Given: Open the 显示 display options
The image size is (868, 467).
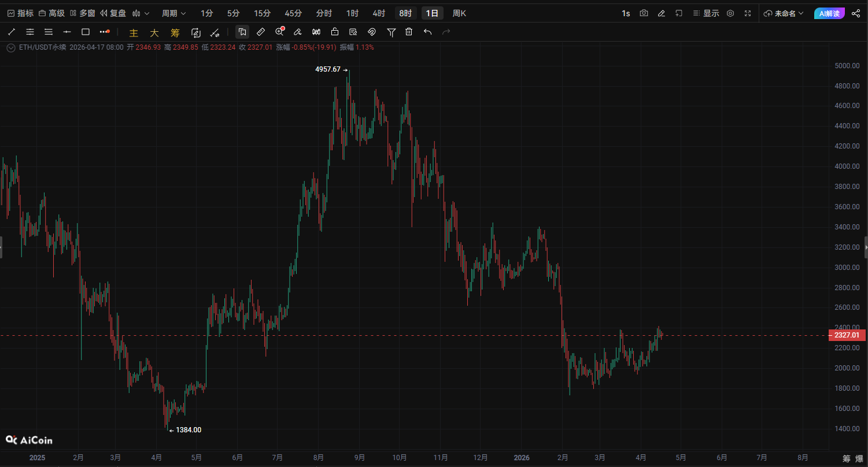Looking at the screenshot, I should tap(706, 13).
